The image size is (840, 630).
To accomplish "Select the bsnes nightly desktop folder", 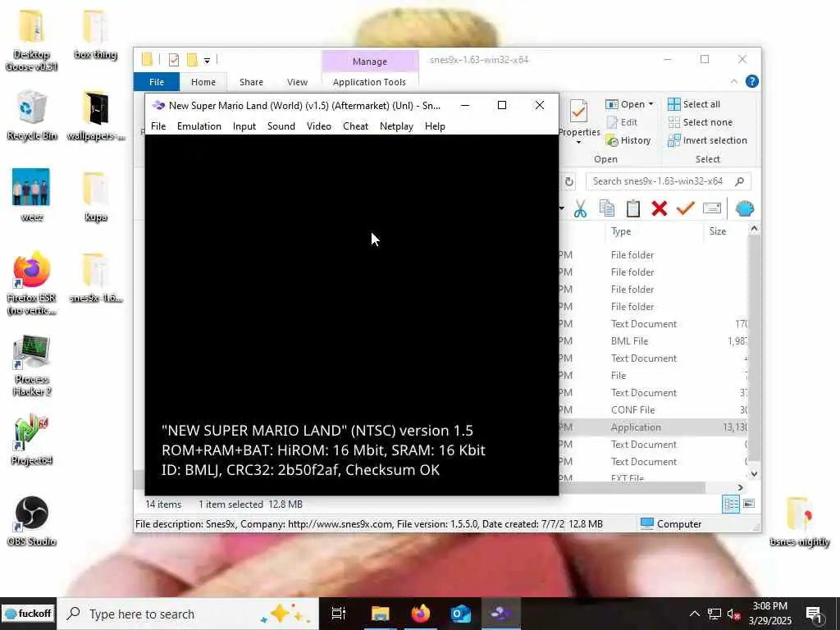I will [x=799, y=521].
